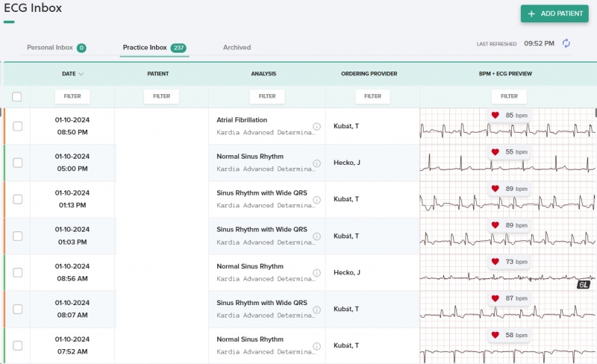The width and height of the screenshot is (597, 364).
Task: Sort by Date column chevron
Action: click(81, 74)
